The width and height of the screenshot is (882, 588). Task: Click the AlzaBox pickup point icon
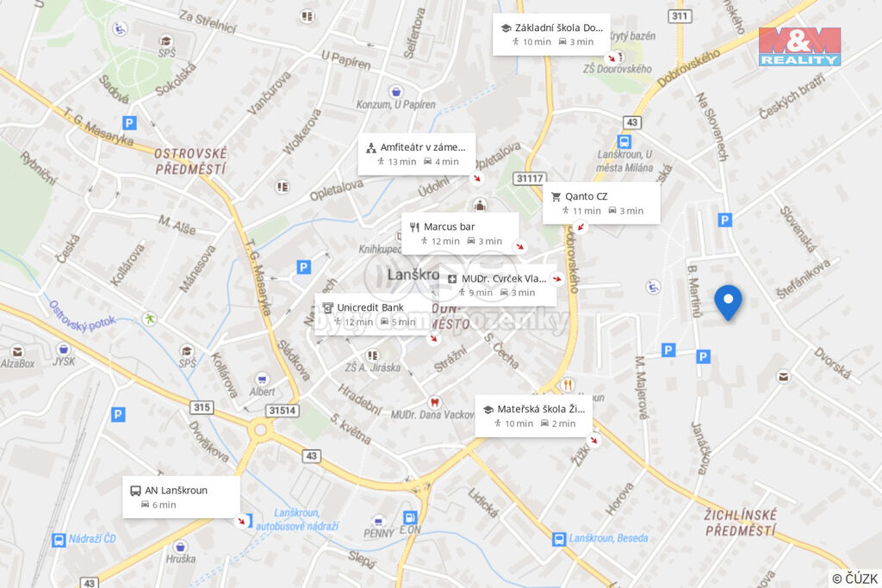[17, 351]
